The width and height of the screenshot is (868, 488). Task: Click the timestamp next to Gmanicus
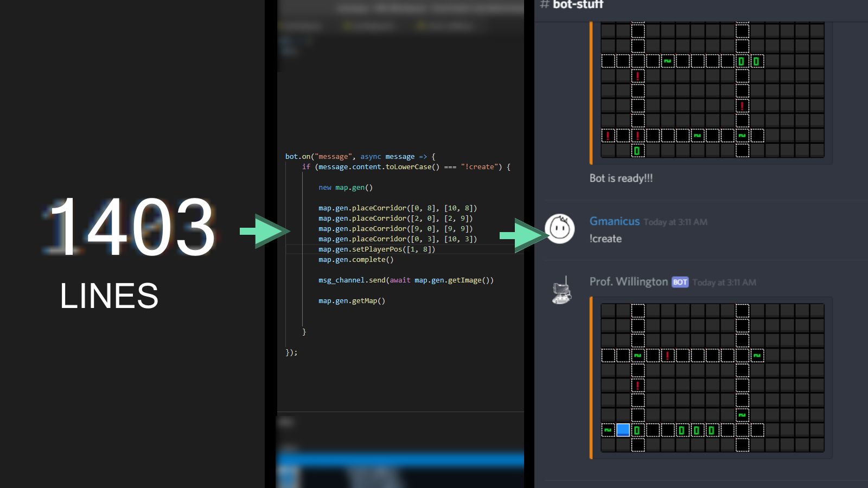pos(675,222)
